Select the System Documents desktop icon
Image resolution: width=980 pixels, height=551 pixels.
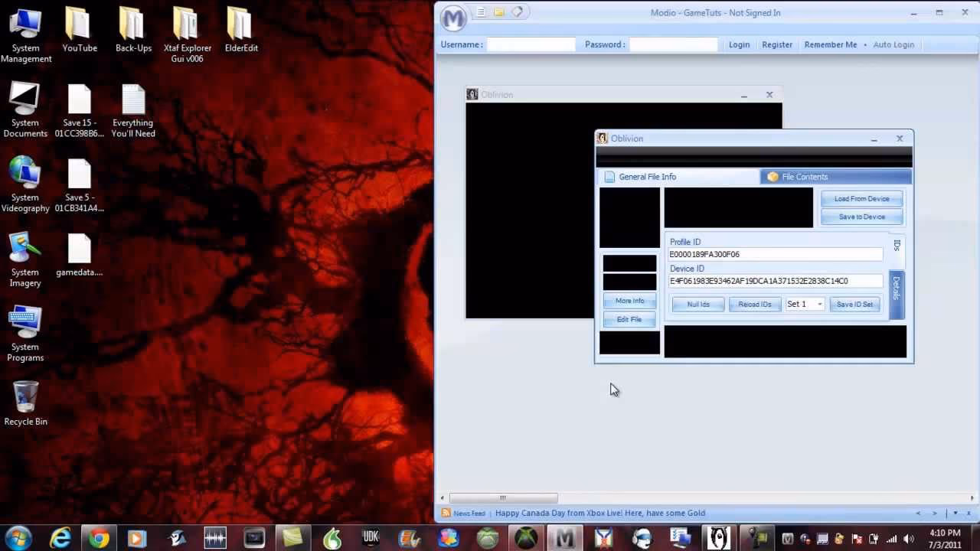pos(25,111)
